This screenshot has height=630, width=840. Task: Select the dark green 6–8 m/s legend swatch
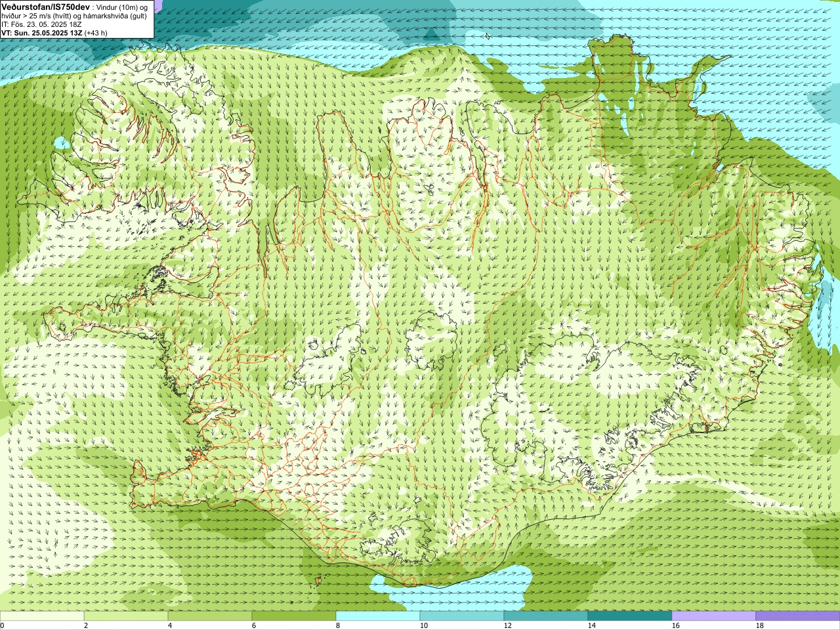click(x=294, y=616)
